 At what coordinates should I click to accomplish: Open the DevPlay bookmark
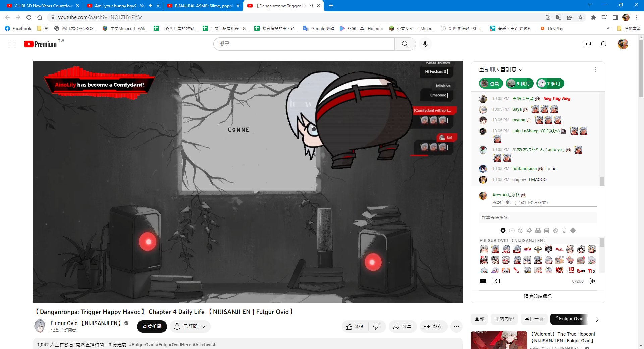pyautogui.click(x=552, y=29)
